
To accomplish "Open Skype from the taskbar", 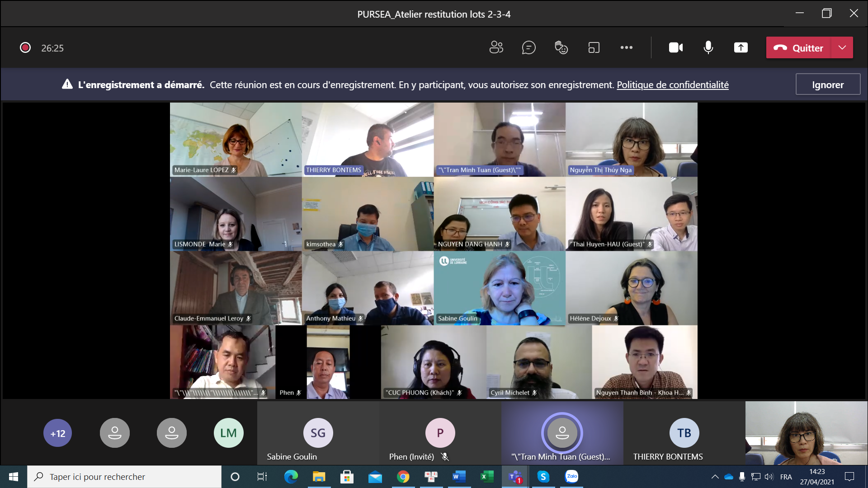I will [543, 476].
